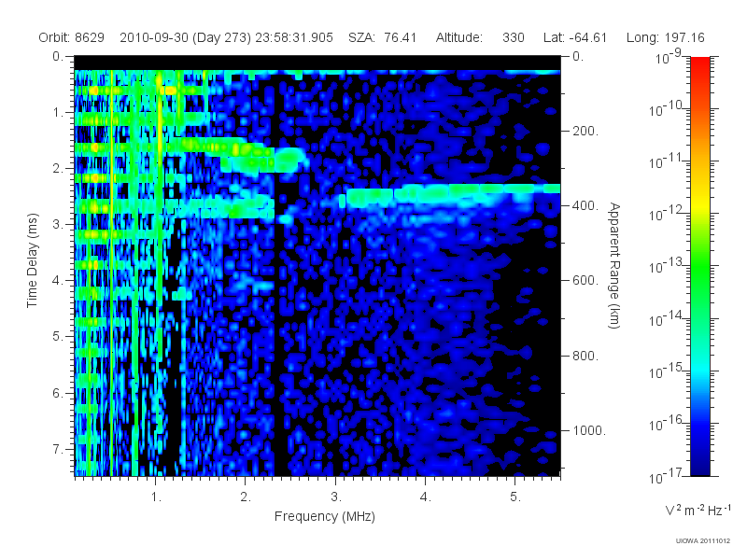
Task: Click the '200.' apparent range tick label
Action: click(x=585, y=131)
